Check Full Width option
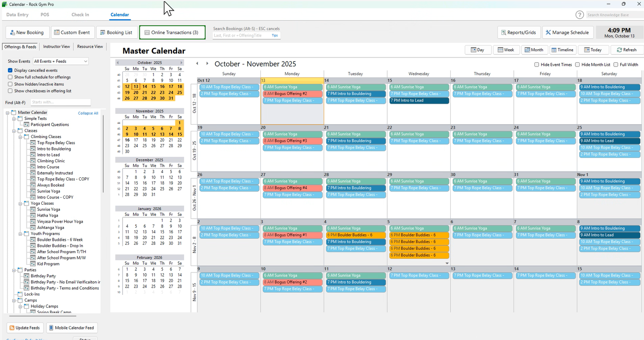Viewport: 644px width, 340px height. (x=616, y=65)
